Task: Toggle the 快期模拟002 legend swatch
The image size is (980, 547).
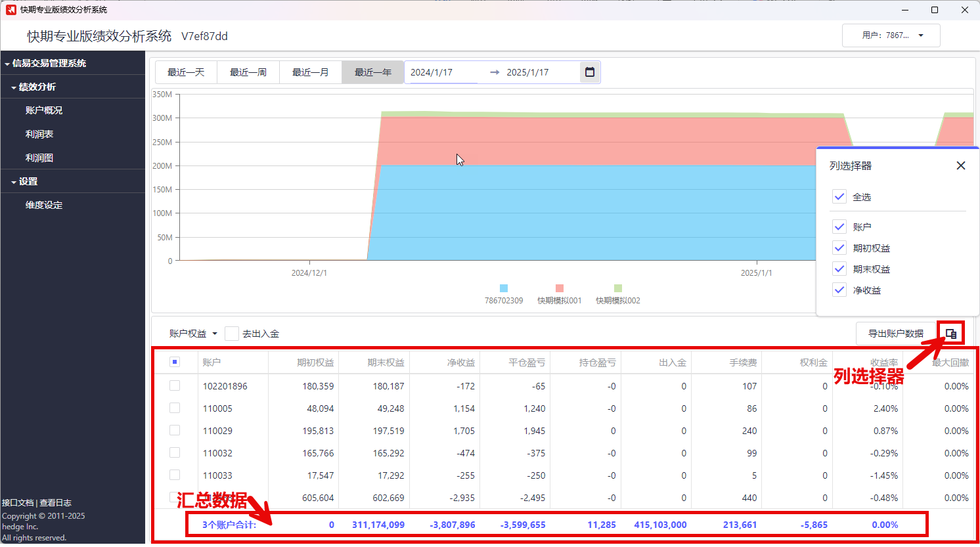Action: 618,288
